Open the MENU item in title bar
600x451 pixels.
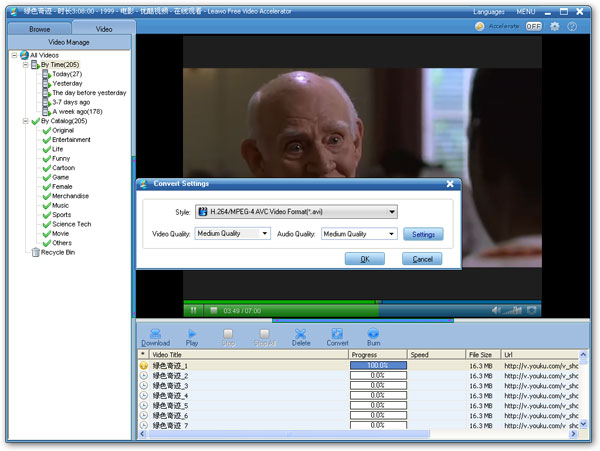tap(525, 12)
